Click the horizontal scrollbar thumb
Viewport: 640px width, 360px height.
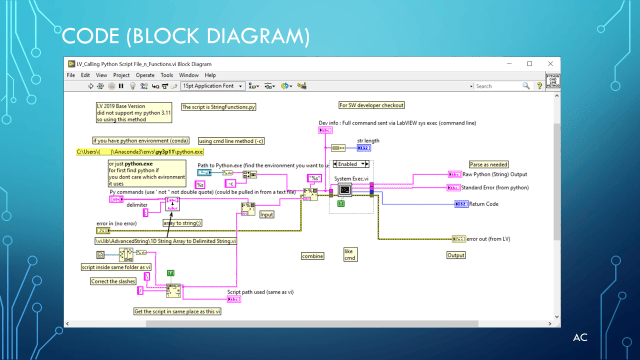pos(312,324)
